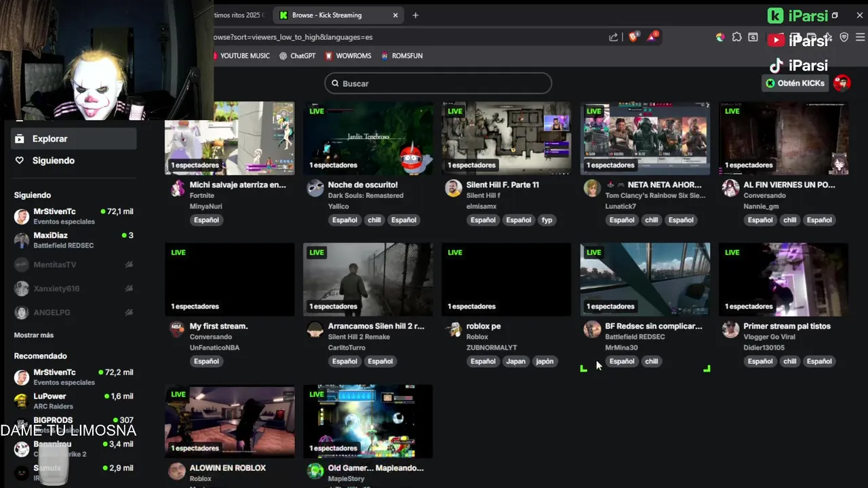
Task: Open offline channel Xanxiety616
Action: click(x=73, y=288)
